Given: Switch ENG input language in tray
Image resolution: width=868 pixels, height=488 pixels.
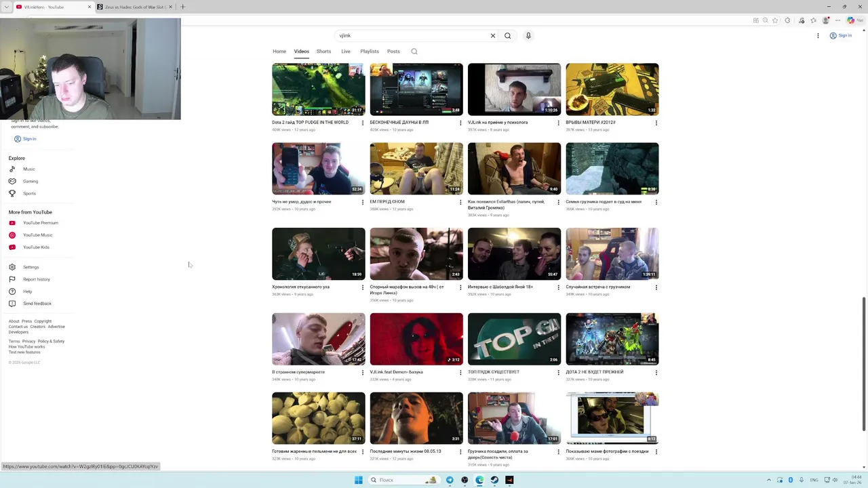Looking at the screenshot, I should 814,480.
